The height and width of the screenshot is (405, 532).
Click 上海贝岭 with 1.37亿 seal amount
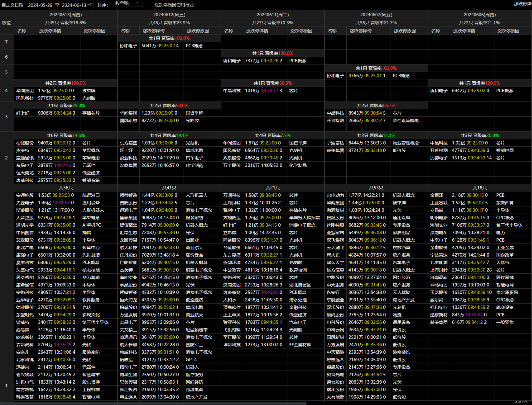tap(232, 203)
